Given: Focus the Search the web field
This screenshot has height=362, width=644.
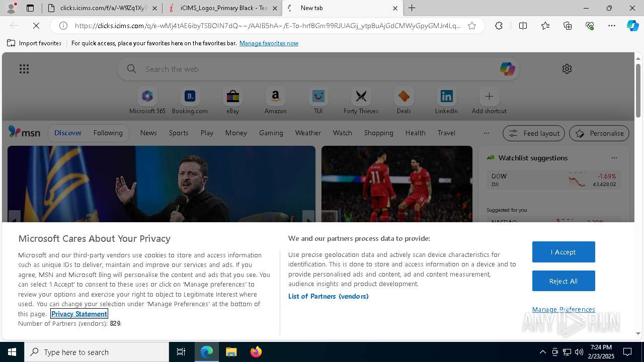Looking at the screenshot, I should (318, 69).
